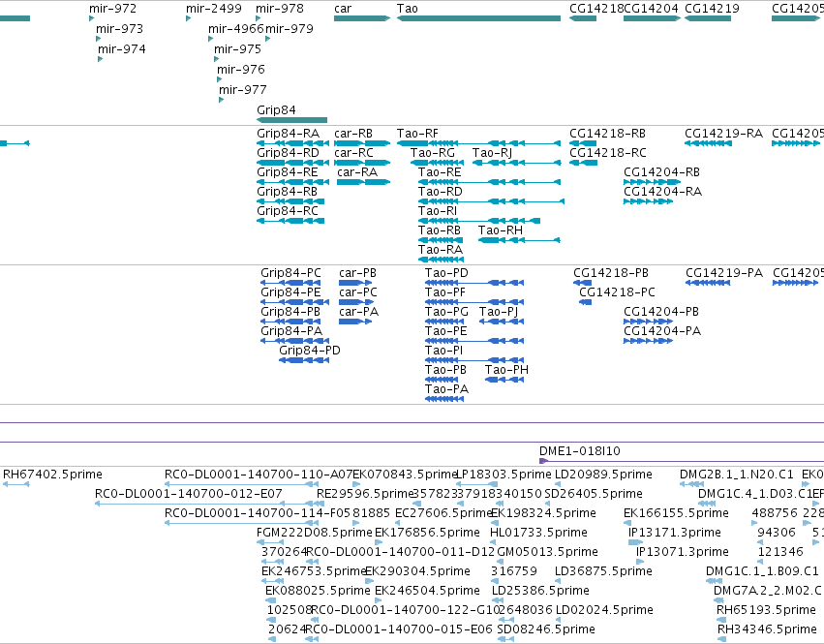Click the Tao-RB transcript label
Viewport: 824px width, 644px height.
tap(440, 230)
